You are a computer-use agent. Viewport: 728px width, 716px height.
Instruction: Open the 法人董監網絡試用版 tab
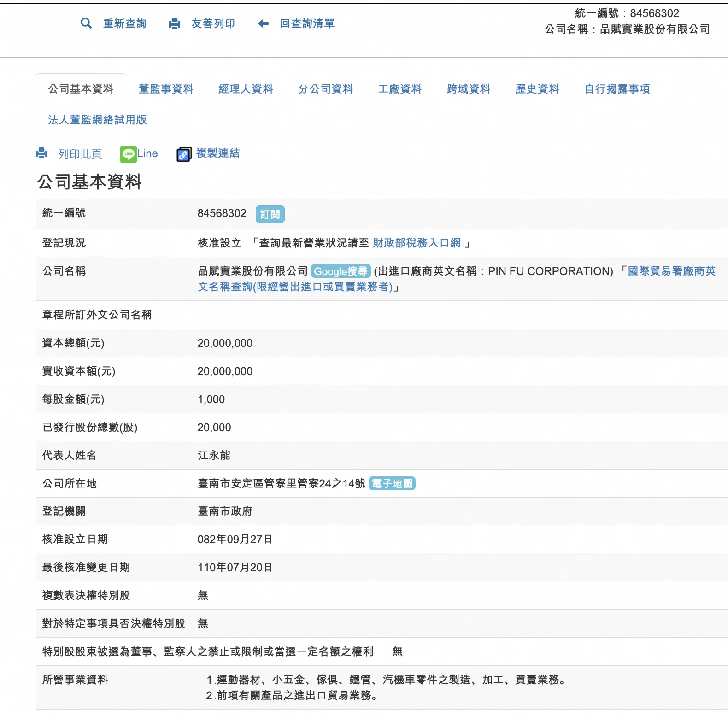coord(97,120)
